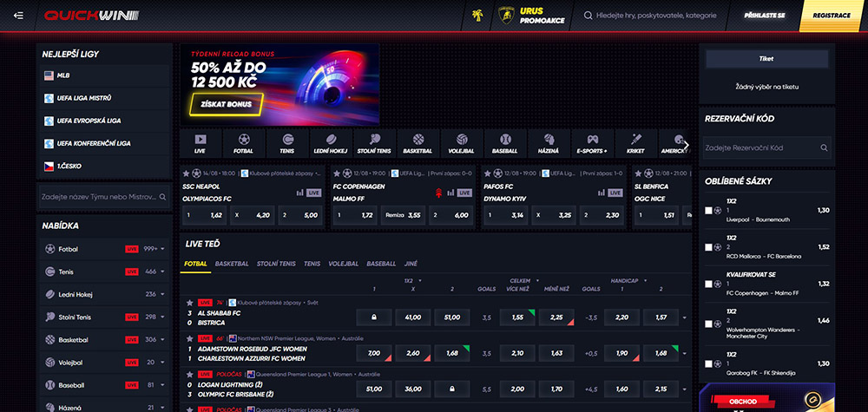Select the Fotbal category icon
This screenshot has width=868, height=412.
244,140
